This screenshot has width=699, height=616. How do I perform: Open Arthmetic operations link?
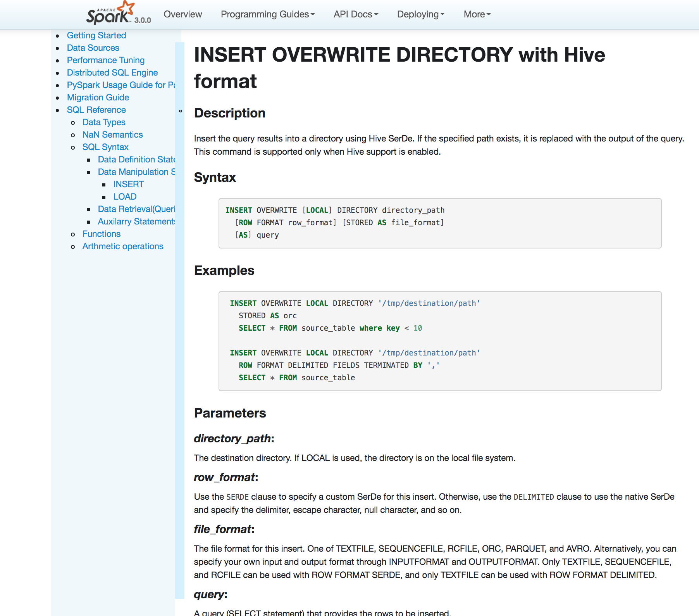coord(123,246)
